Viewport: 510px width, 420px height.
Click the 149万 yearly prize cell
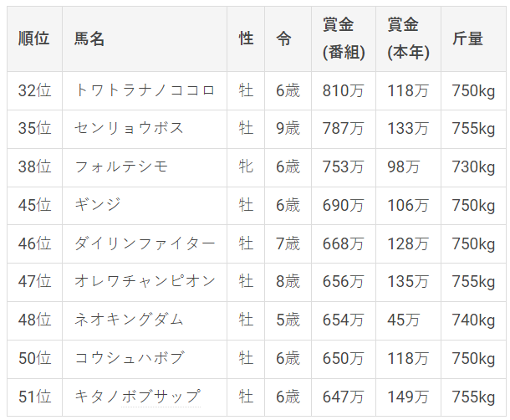[407, 397]
